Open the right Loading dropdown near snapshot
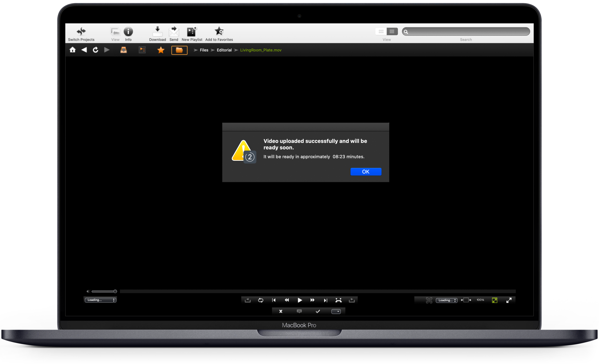 tap(446, 300)
